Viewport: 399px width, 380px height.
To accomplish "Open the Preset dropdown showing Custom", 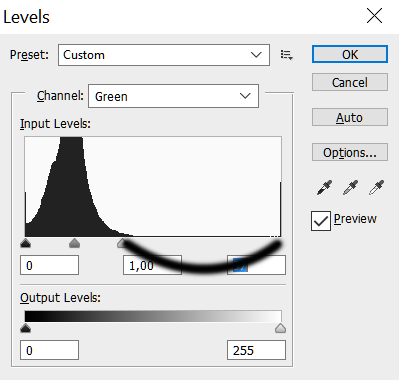I will [x=164, y=55].
